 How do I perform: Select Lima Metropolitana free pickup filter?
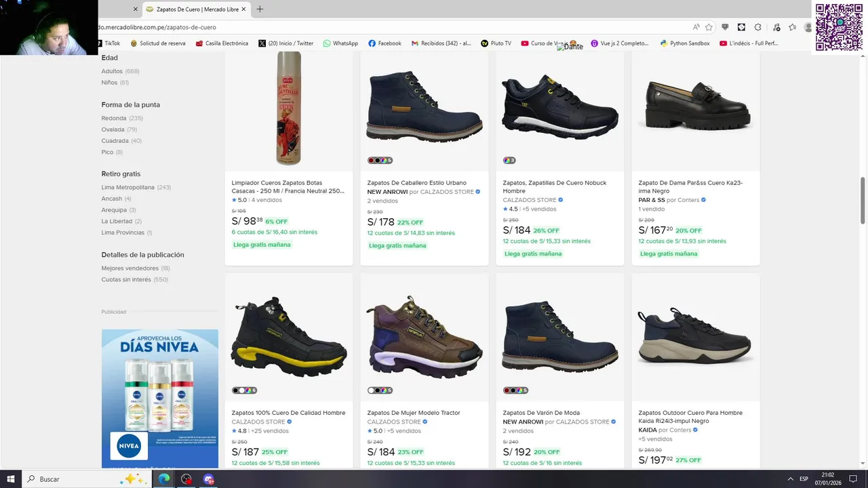(128, 187)
